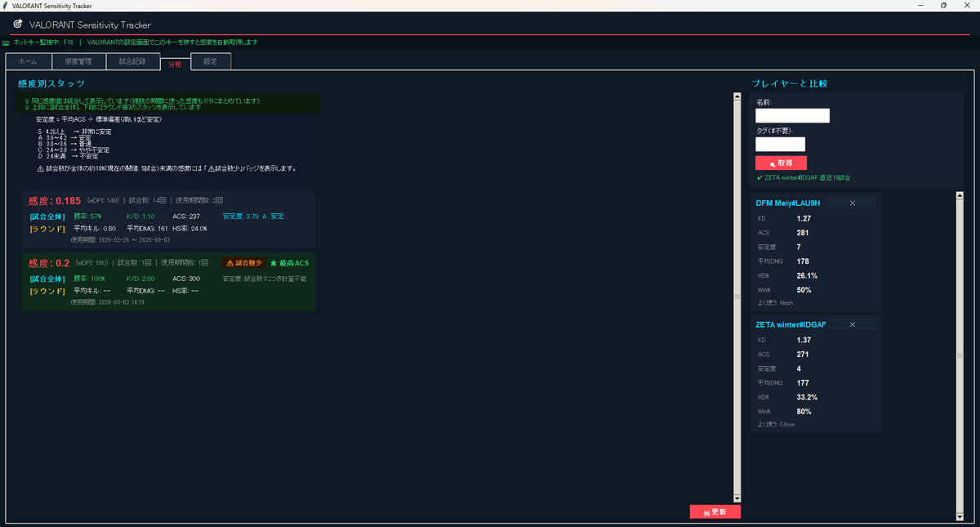980x527 pixels.
Task: Click the usage period 2026-02-26 ～ 2026-03-02
Action: [120, 240]
